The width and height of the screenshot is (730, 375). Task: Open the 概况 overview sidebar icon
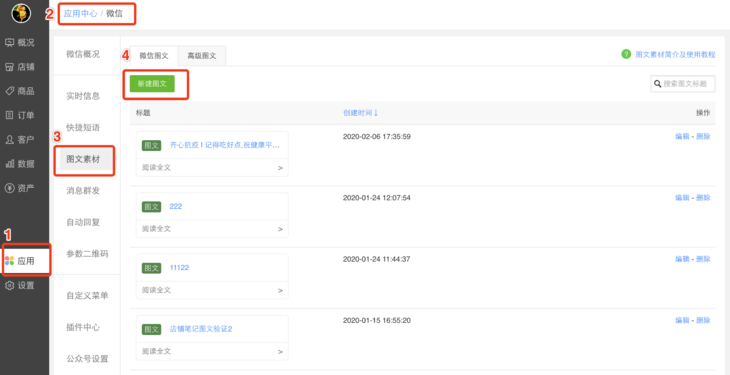pos(10,42)
